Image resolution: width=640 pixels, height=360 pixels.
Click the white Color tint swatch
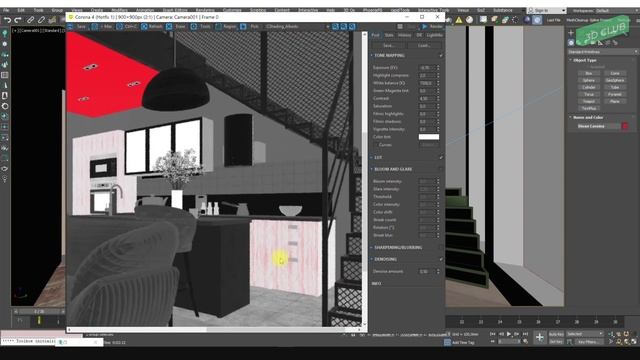429,137
